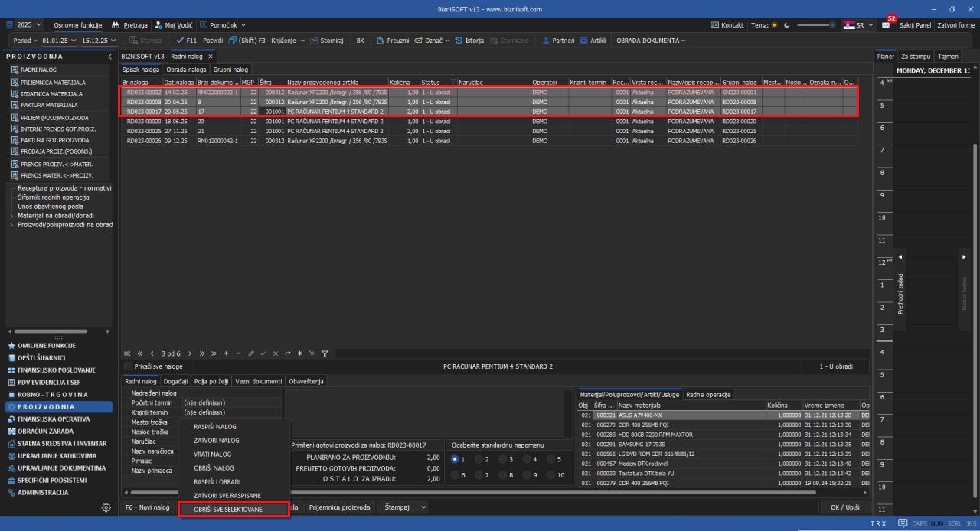Adjust the theme brightness slider
980x531 pixels.
[815, 25]
